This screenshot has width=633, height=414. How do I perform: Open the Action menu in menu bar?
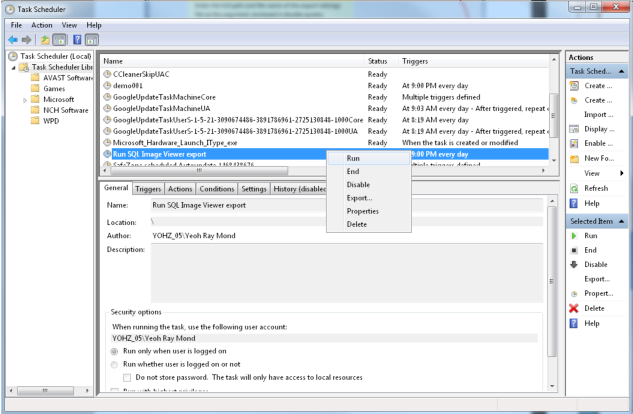click(x=41, y=24)
